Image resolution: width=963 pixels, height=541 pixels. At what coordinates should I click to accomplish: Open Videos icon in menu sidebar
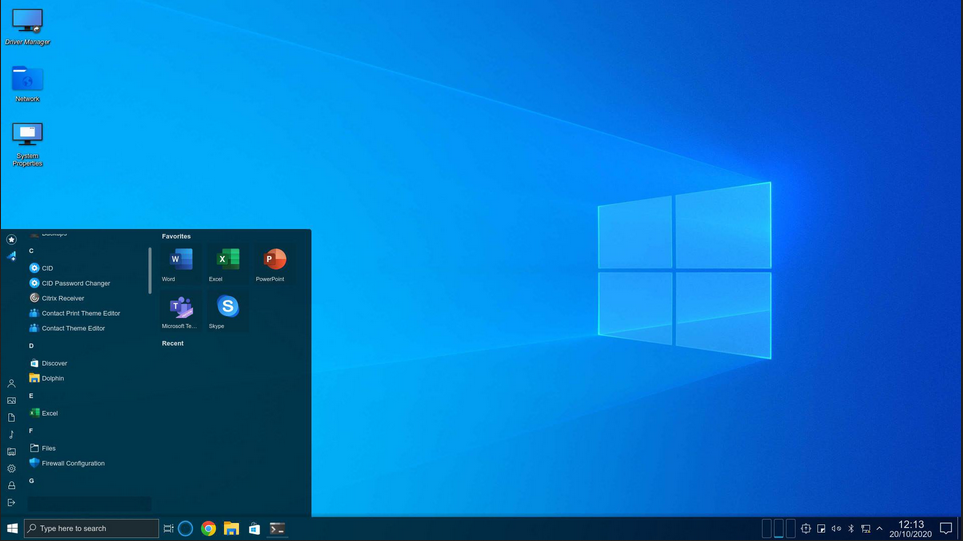tap(11, 451)
